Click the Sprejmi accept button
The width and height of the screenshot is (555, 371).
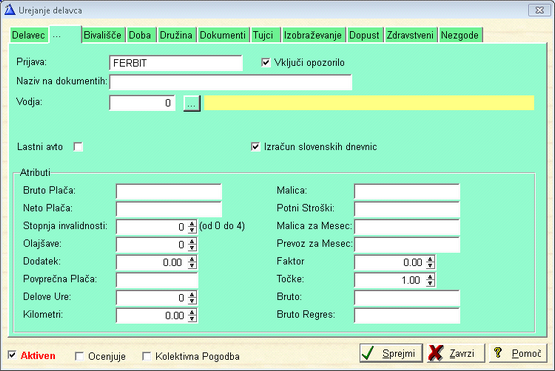pos(391,353)
